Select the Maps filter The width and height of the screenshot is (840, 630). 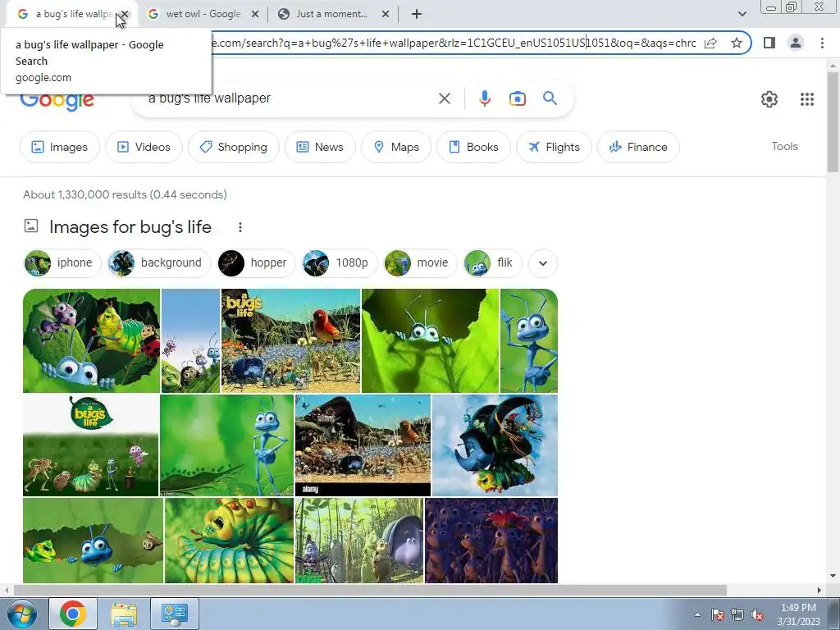pyautogui.click(x=396, y=147)
